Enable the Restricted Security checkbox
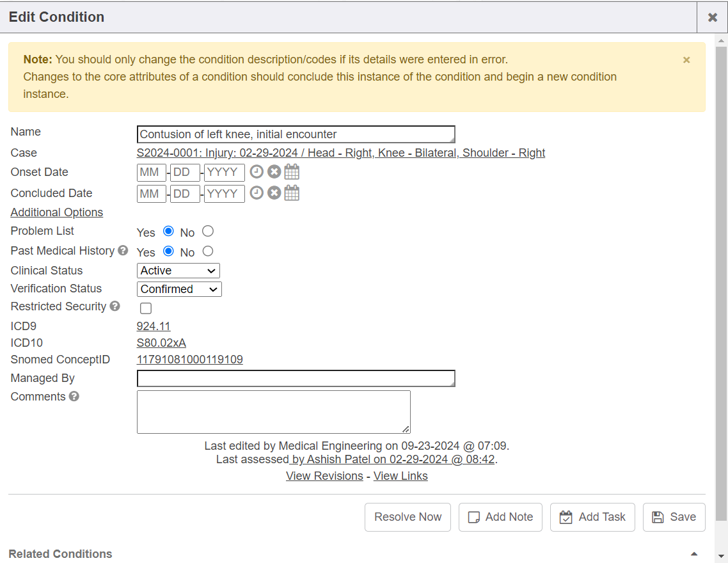The height and width of the screenshot is (563, 728). [146, 308]
